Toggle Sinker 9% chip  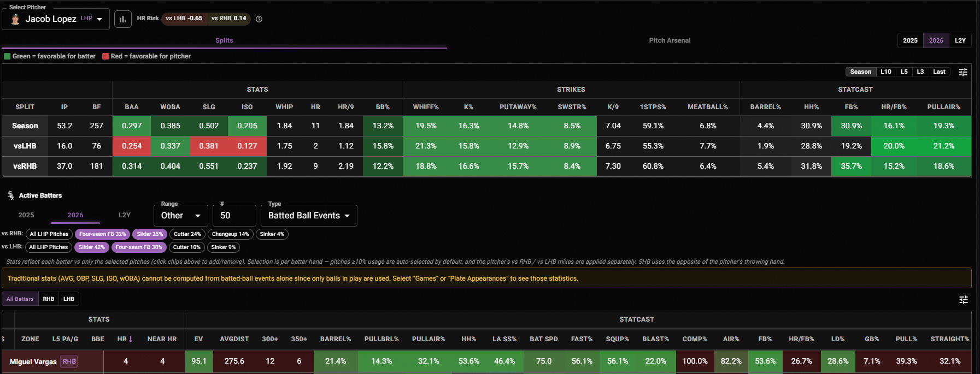(x=224, y=247)
